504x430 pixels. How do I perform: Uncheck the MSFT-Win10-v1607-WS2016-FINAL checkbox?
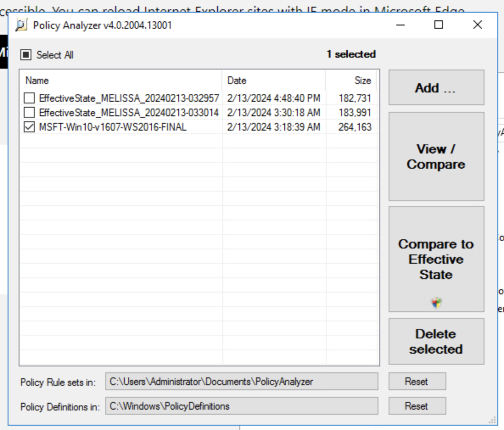point(29,127)
